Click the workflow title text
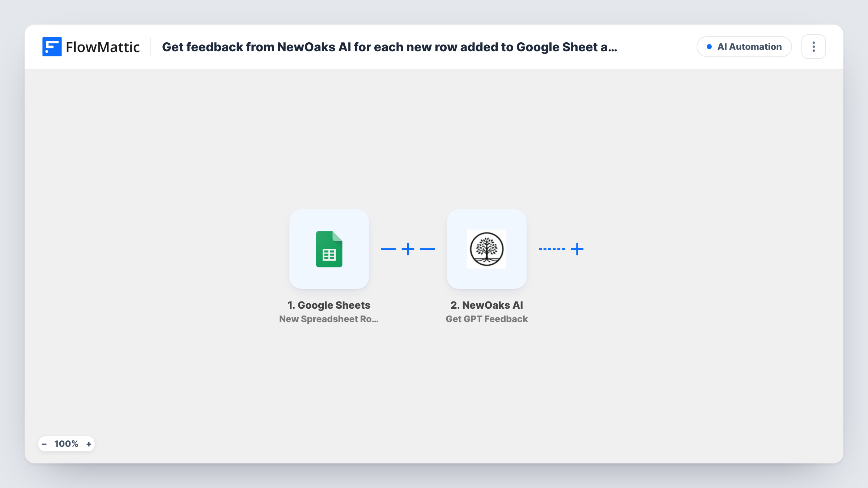 pos(390,47)
